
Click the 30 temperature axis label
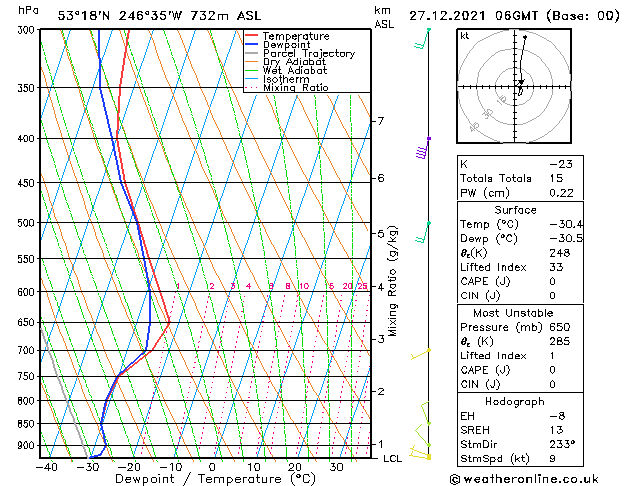point(336,467)
